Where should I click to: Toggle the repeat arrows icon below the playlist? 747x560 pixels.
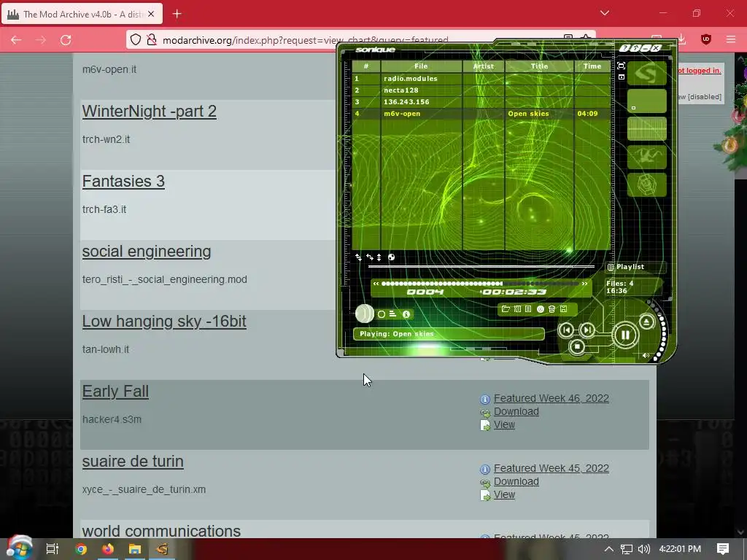[x=370, y=257]
